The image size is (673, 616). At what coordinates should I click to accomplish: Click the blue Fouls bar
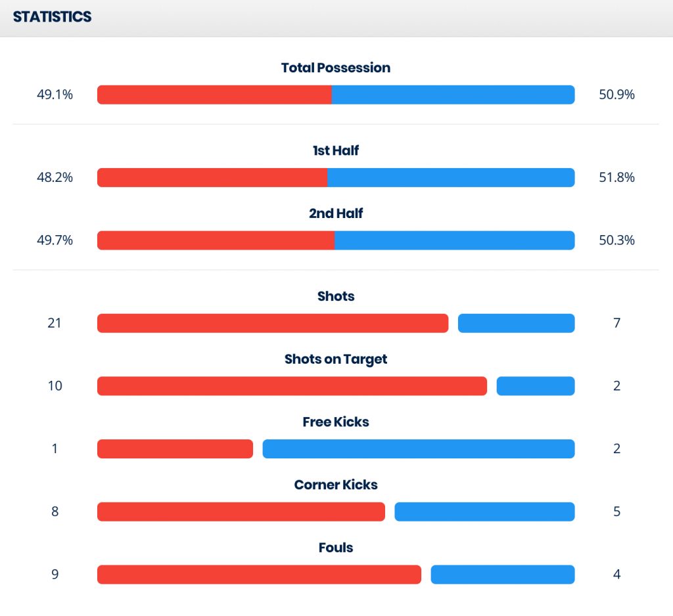tap(502, 575)
